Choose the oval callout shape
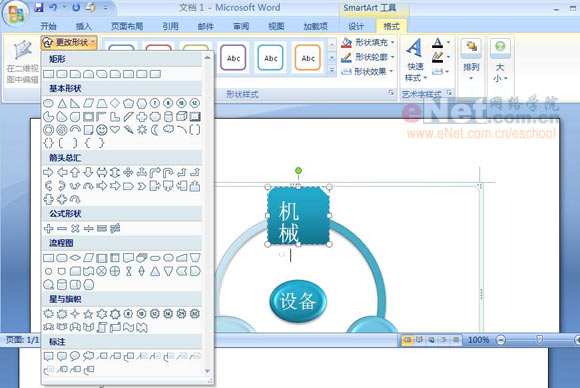Screen dimensions: 580x388 click(75, 356)
